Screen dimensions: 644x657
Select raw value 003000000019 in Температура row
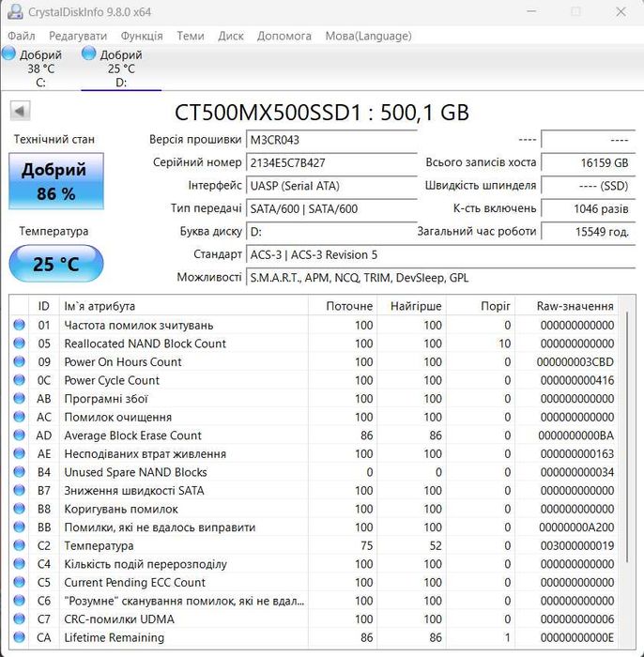click(x=576, y=545)
